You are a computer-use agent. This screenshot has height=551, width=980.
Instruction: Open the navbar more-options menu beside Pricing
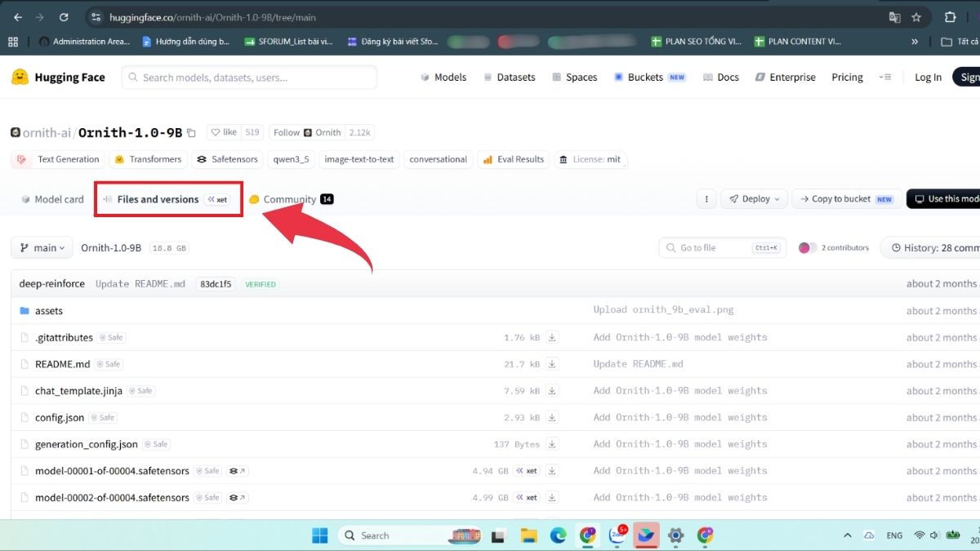tap(884, 78)
